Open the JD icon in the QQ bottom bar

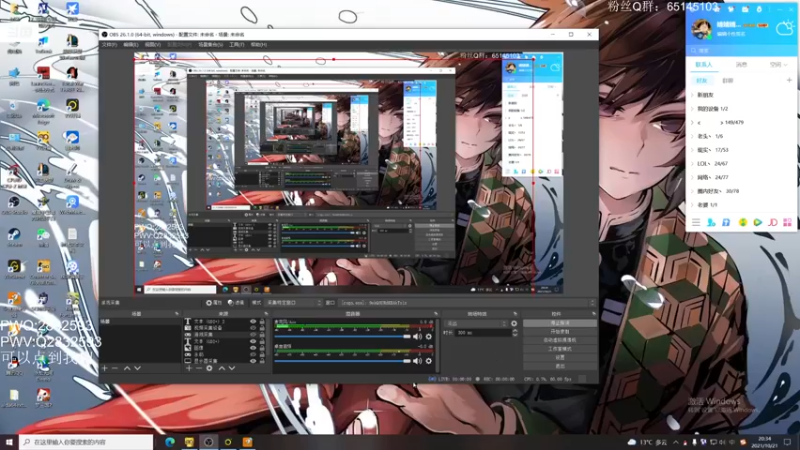[772, 222]
